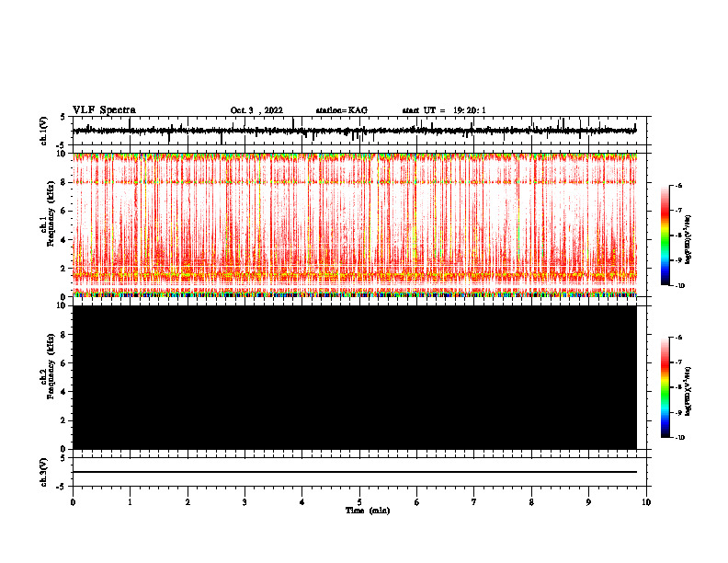
Task: Click the ch.2 "Frequency (kHz)" axis label
Action: click(x=51, y=365)
